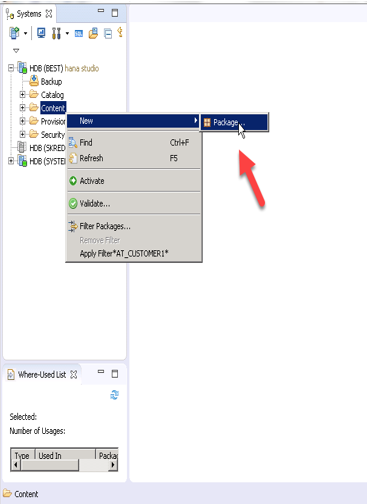
Task: Expand the Content folder
Action: (22, 108)
